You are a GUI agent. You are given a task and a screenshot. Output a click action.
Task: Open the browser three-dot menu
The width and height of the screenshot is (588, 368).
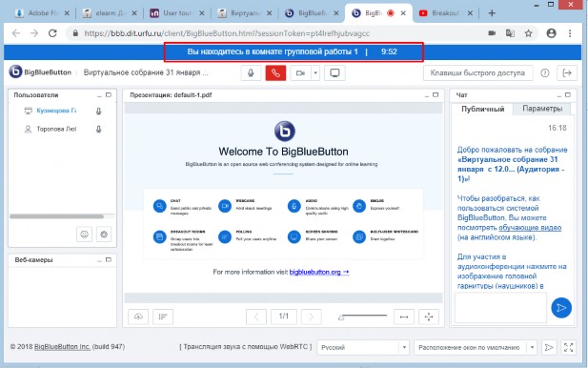coord(570,33)
